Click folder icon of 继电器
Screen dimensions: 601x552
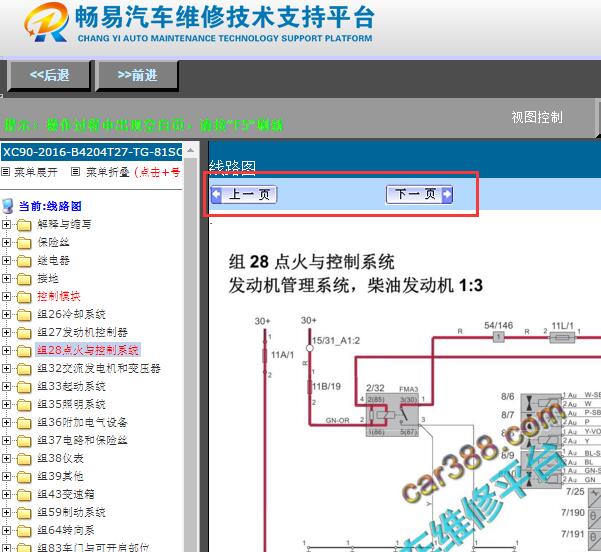coord(24,261)
